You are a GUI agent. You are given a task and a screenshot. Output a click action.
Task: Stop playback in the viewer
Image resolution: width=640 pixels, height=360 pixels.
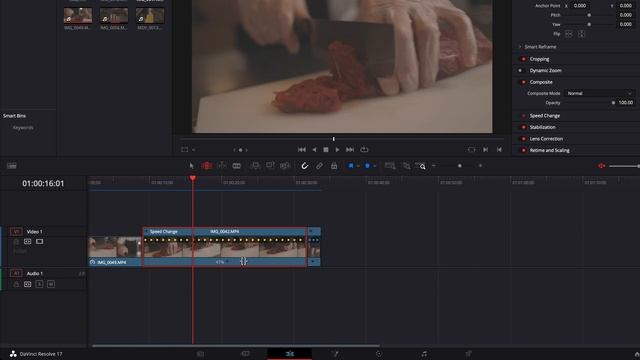coord(326,150)
